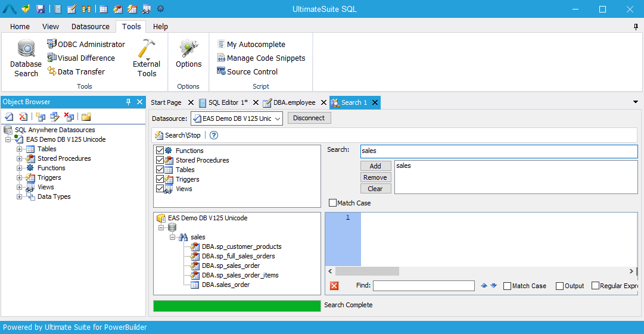Open Source Control
The width and height of the screenshot is (644, 334).
(x=247, y=72)
